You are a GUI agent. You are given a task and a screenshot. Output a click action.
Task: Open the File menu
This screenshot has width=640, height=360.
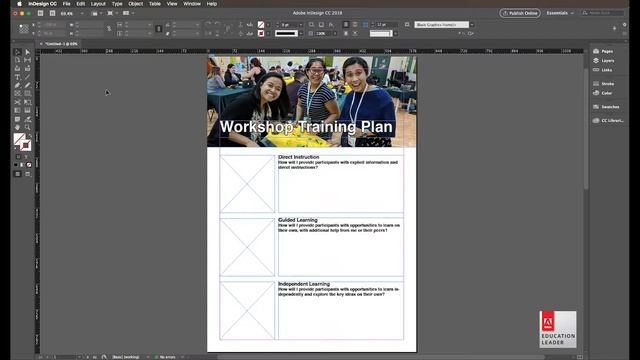(x=67, y=4)
